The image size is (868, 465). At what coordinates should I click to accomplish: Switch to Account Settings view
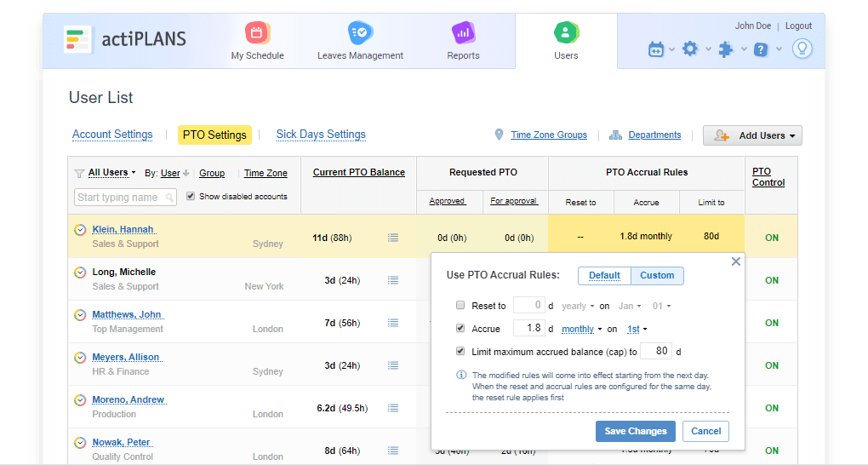[112, 134]
